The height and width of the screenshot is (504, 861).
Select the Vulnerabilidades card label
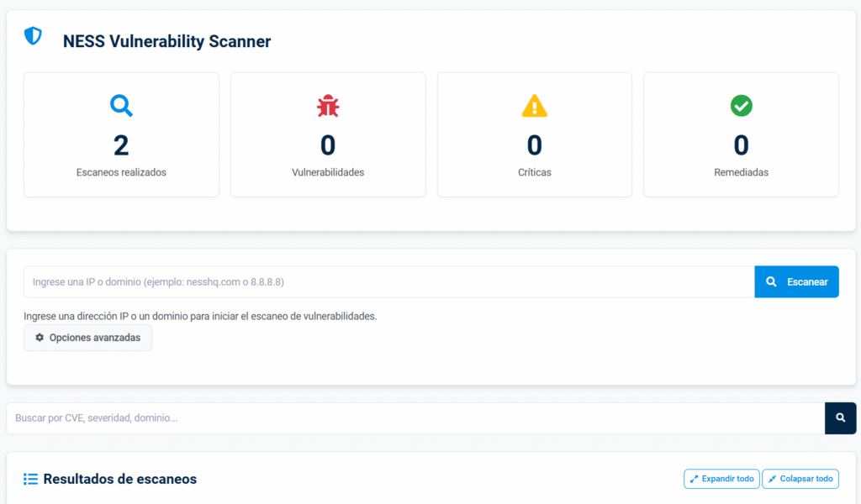point(328,172)
